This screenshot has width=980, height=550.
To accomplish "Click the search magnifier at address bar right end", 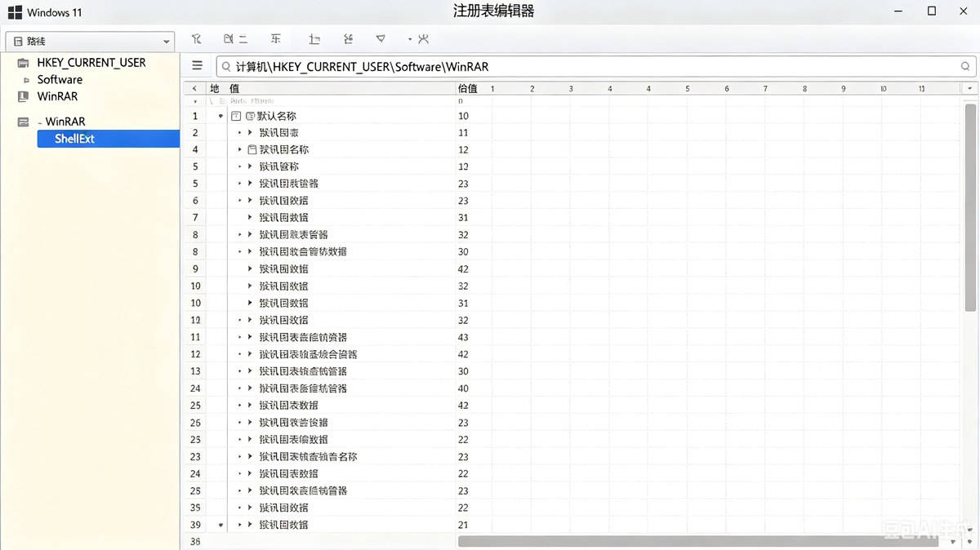I will tap(965, 67).
